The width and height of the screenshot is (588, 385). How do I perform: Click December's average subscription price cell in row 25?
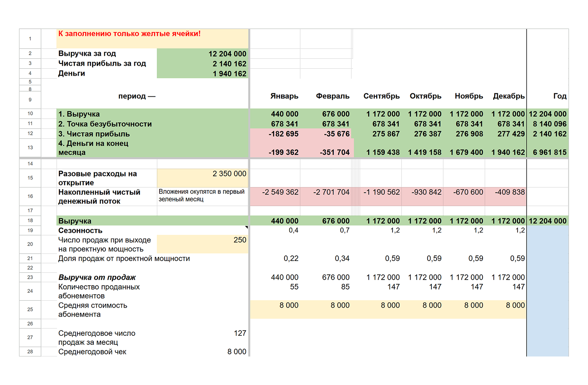click(505, 309)
